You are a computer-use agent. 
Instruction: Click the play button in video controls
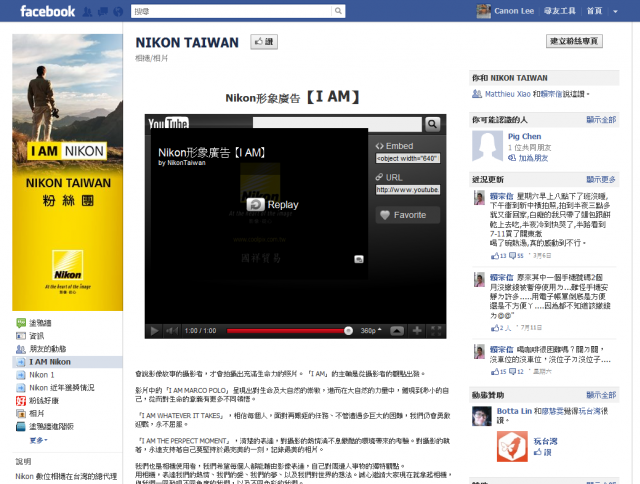(154, 331)
